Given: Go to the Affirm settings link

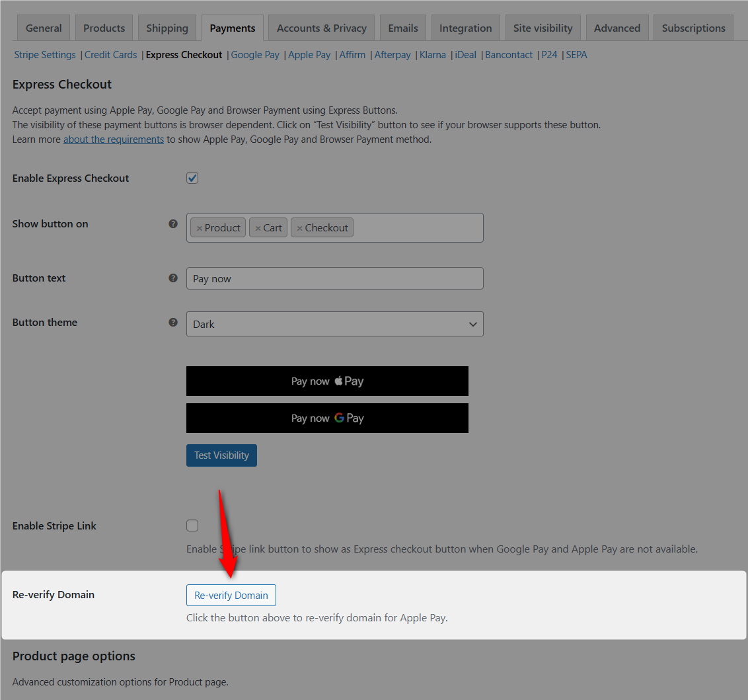Looking at the screenshot, I should (353, 55).
